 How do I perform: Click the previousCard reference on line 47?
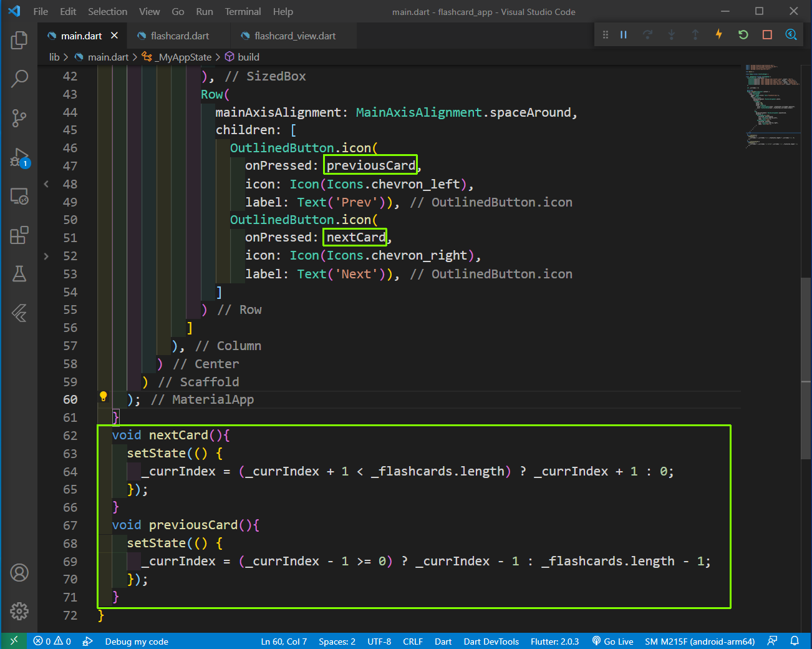(371, 165)
